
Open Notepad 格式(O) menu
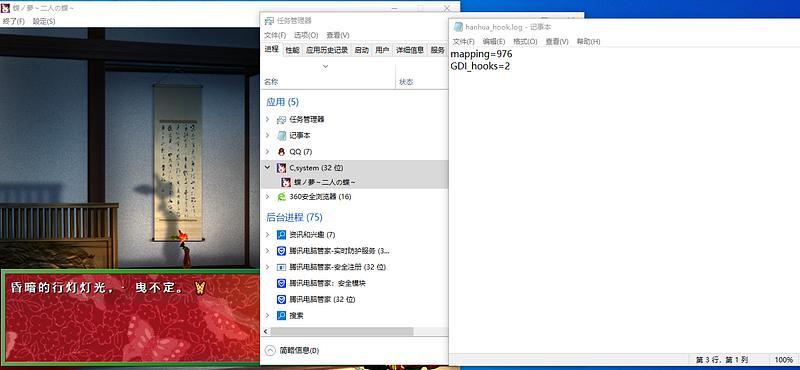click(x=525, y=41)
